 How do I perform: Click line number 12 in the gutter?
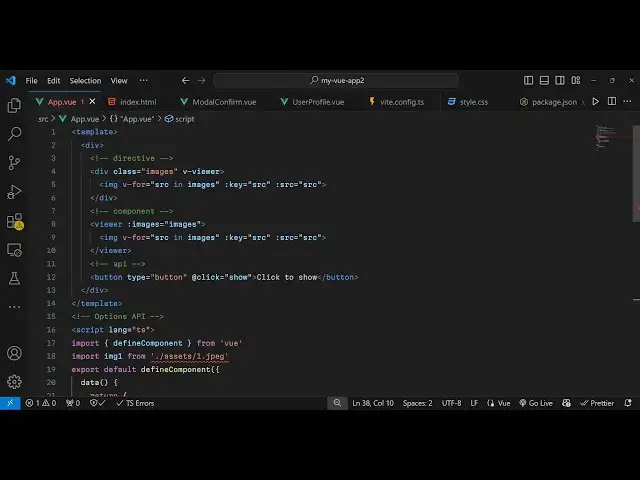51,277
